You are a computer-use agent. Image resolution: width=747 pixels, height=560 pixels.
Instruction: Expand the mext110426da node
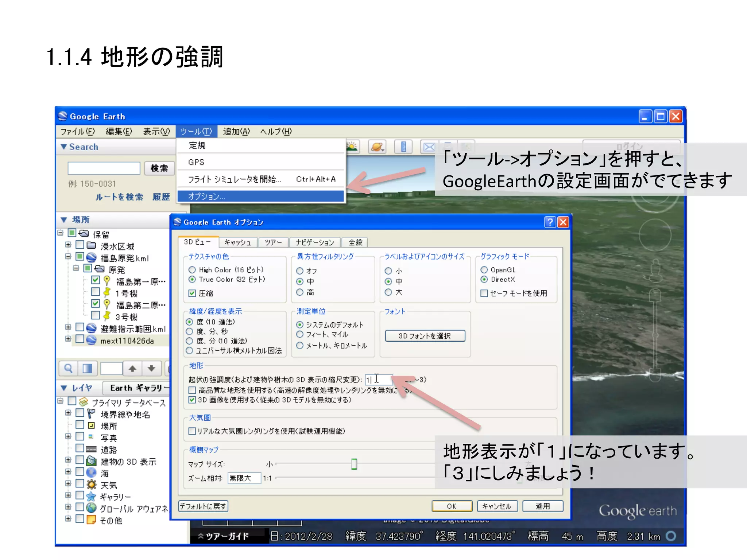[x=68, y=339]
